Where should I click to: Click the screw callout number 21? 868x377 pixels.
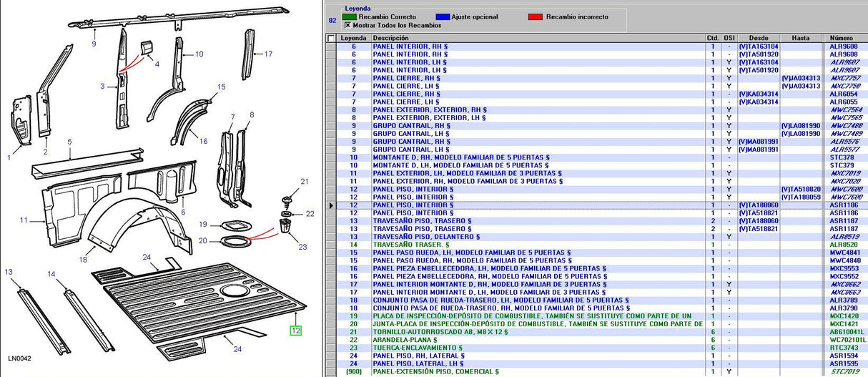303,181
